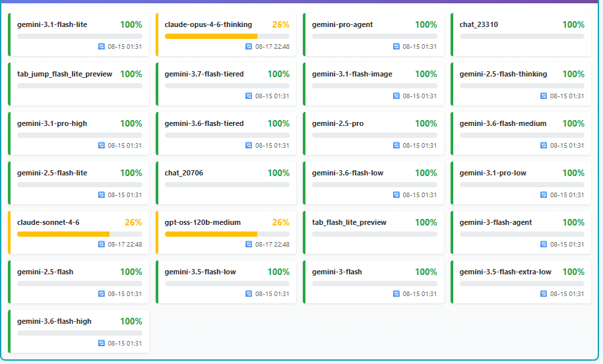Open the tab_flash_lite_preview model name

coord(349,222)
